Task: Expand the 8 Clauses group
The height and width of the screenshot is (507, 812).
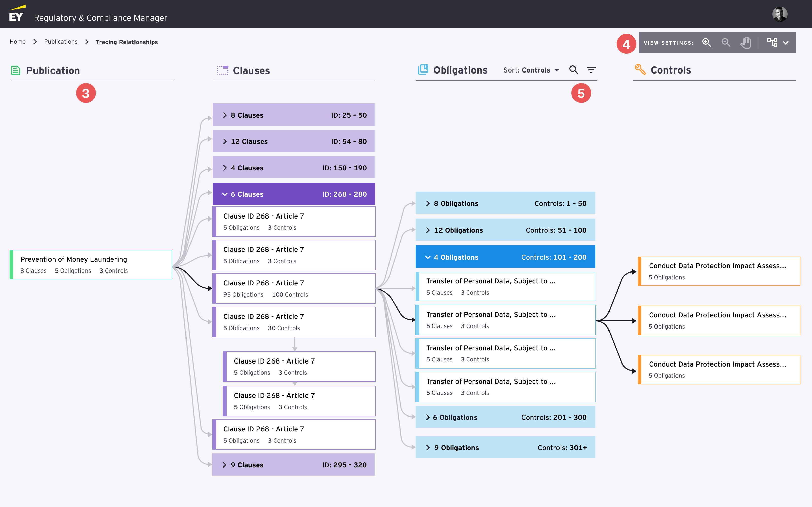Action: (x=225, y=115)
